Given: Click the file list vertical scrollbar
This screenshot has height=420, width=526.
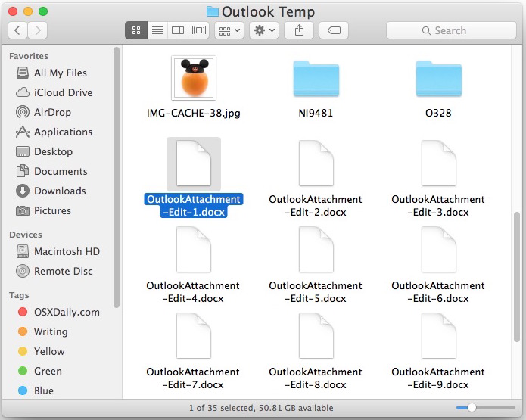Looking at the screenshot, I should pos(517,277).
